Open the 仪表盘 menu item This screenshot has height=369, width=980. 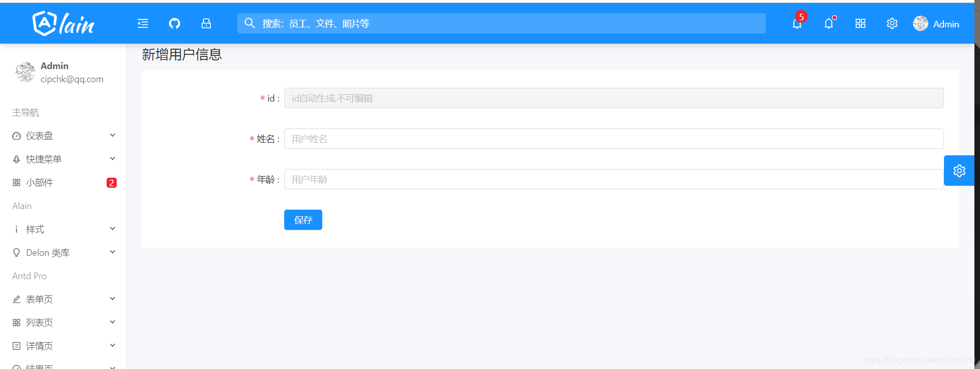coord(63,136)
